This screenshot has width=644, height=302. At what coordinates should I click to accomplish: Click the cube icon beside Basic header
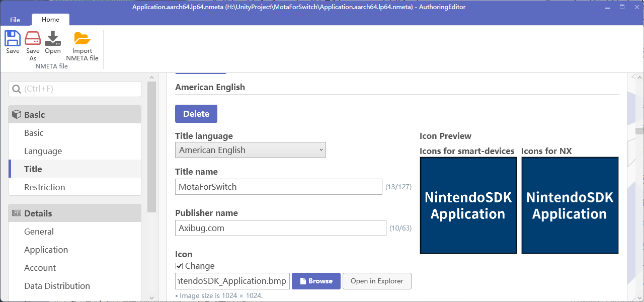pos(17,115)
